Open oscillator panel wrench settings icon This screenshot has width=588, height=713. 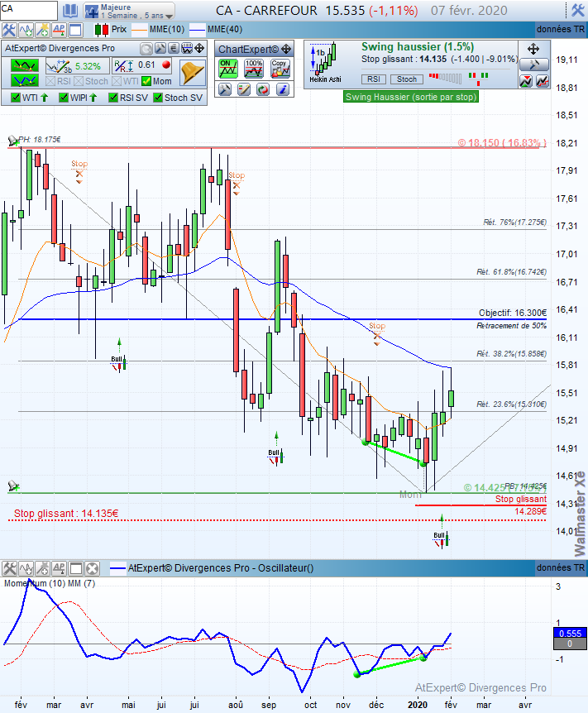(9, 568)
